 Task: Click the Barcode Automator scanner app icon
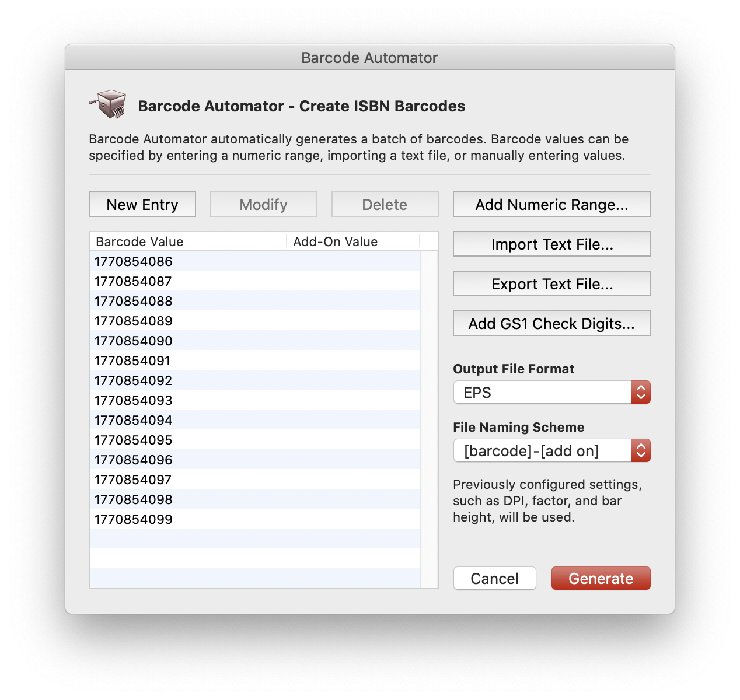(x=109, y=105)
